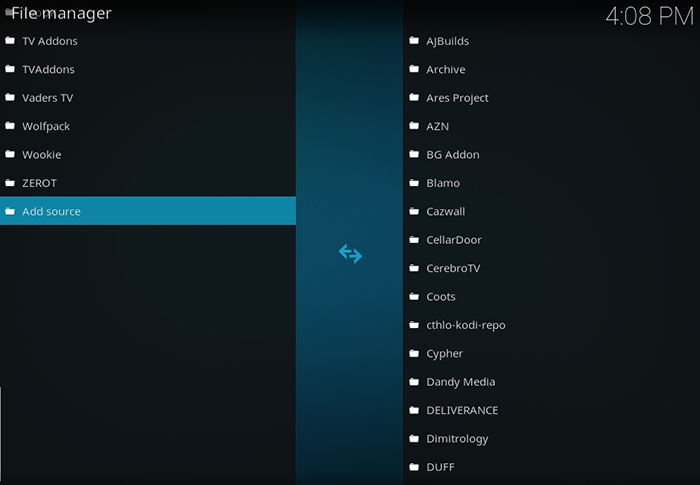Screen dimensions: 700x485
Task: Click the folder icon beside Archive
Action: point(414,69)
